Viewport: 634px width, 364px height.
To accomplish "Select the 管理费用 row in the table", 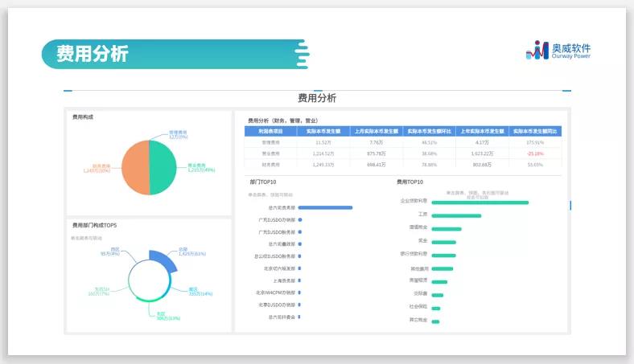I will coord(270,141).
